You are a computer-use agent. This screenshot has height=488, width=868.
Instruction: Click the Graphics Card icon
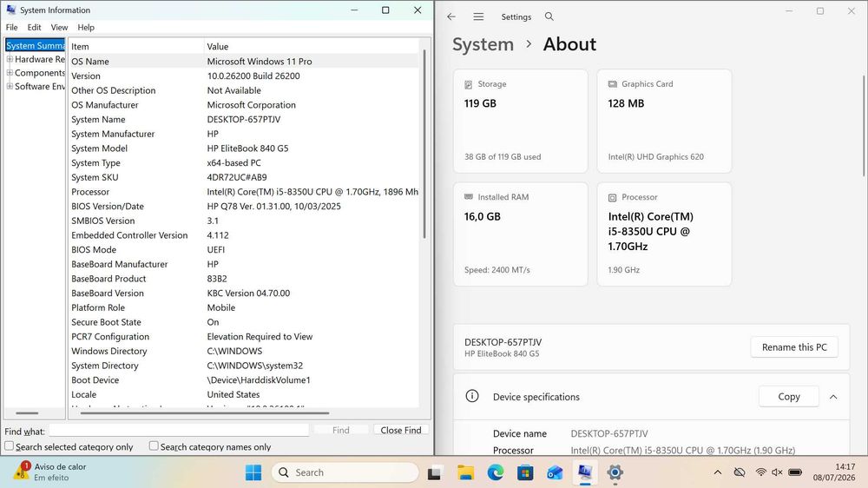[x=612, y=84]
